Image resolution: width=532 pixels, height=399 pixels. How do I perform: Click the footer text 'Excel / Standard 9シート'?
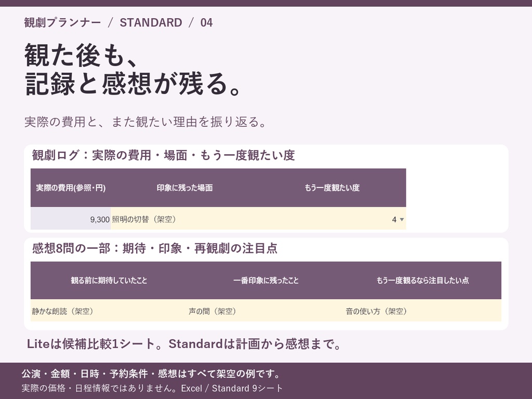pos(232,388)
